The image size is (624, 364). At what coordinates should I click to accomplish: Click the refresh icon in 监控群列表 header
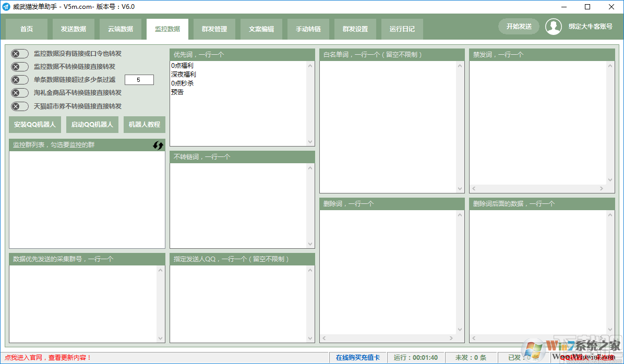click(x=158, y=145)
